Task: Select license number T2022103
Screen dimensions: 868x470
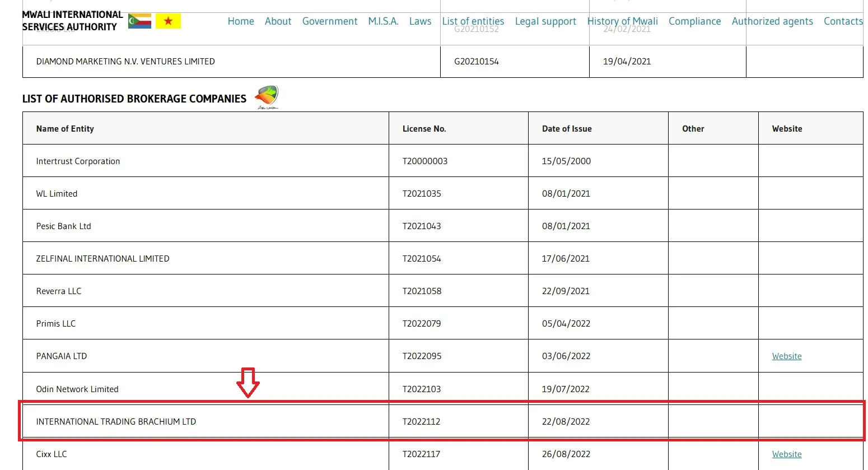Action: point(422,389)
